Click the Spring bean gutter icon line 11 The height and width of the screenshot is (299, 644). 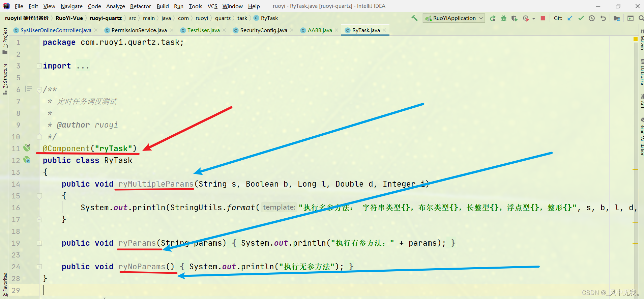(x=27, y=148)
